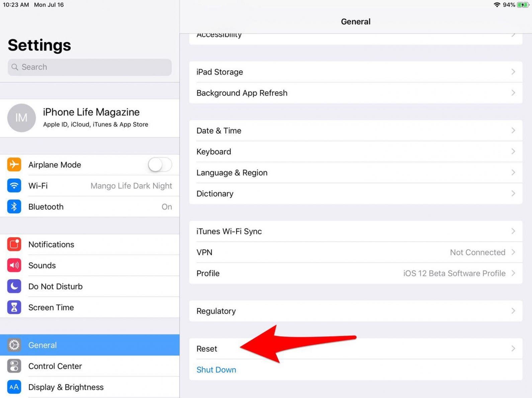The width and height of the screenshot is (532, 398).
Task: Tap the Wi-Fi blue icon
Action: click(x=14, y=185)
